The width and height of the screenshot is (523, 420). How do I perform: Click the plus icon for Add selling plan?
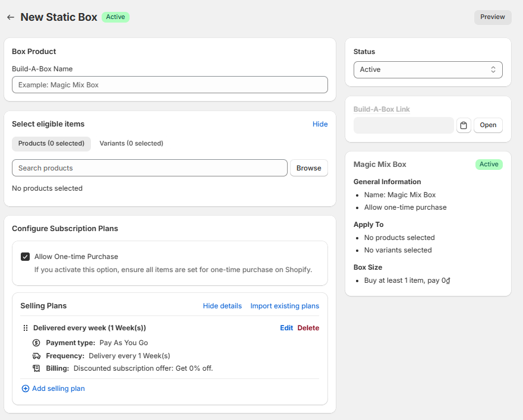pyautogui.click(x=26, y=389)
